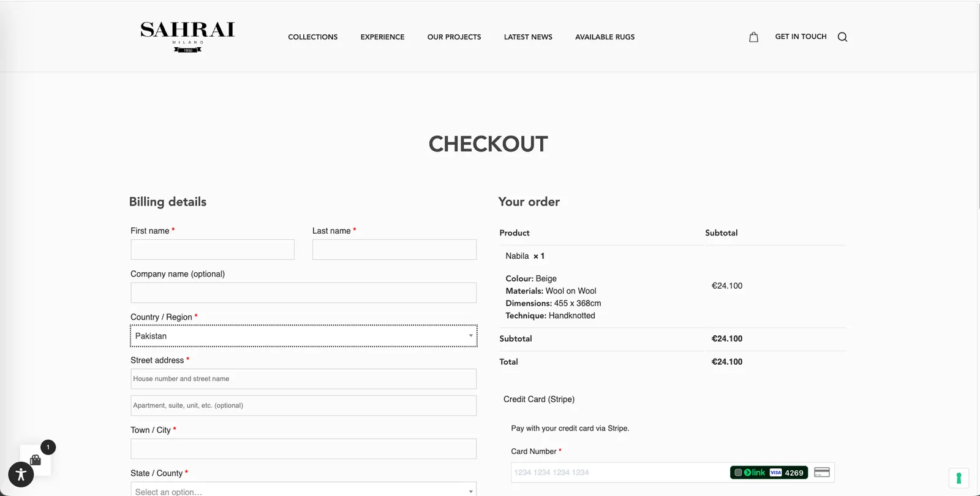Image resolution: width=980 pixels, height=496 pixels.
Task: Click the credit card brand icon
Action: (822, 472)
